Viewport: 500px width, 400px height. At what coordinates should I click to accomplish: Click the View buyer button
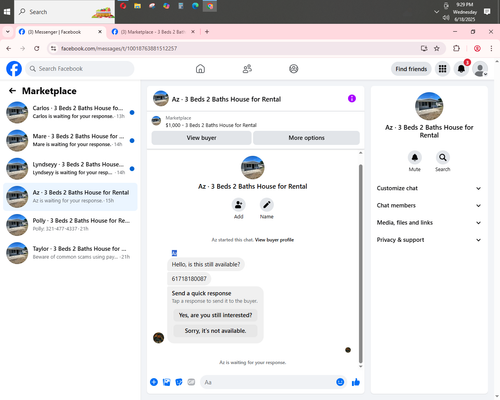click(x=201, y=138)
